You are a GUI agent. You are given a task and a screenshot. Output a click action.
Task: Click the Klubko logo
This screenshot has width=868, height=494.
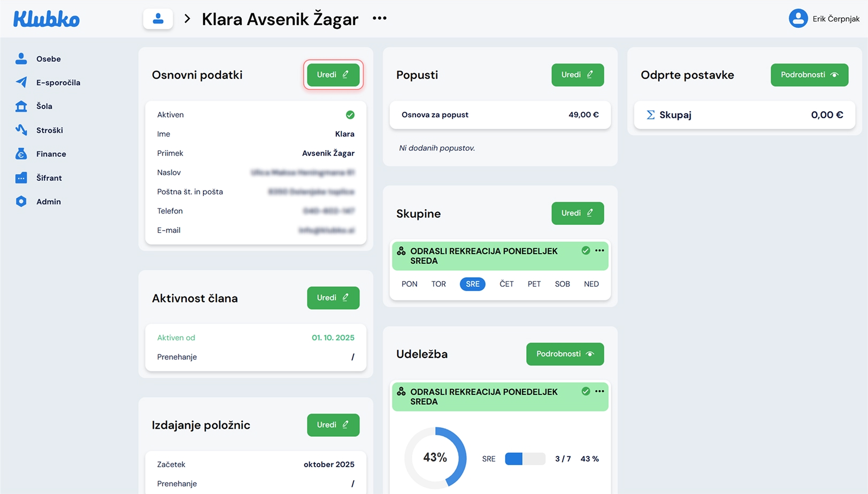[47, 19]
